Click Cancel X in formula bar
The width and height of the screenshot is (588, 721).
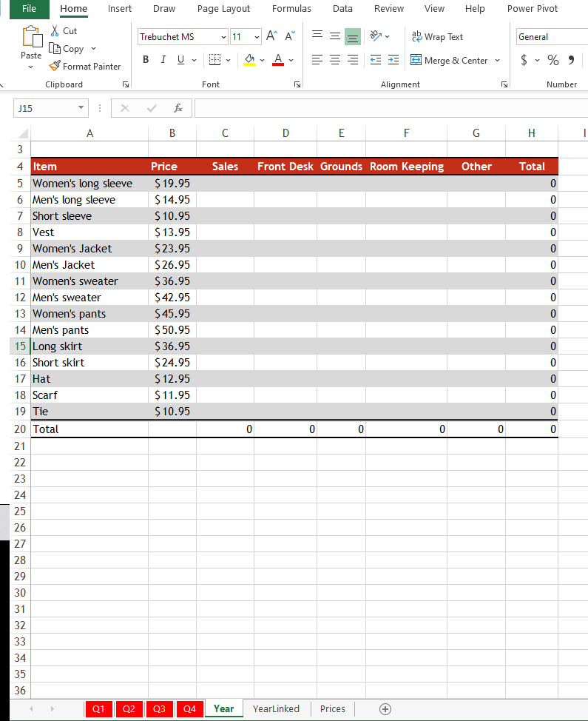click(x=125, y=108)
